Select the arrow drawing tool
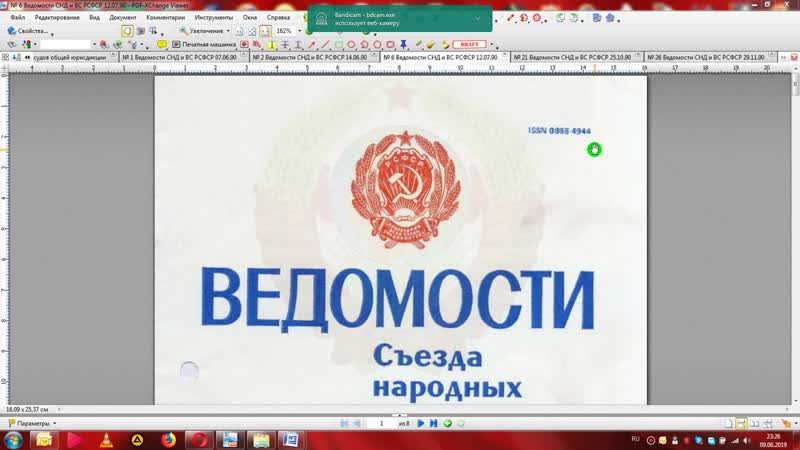This screenshot has width=800, height=450. tap(312, 44)
